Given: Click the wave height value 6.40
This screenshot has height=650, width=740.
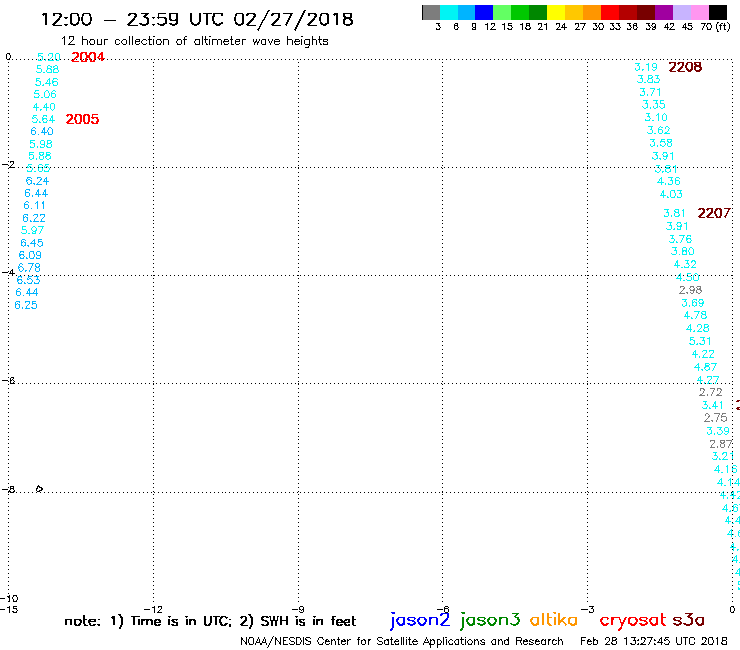Looking at the screenshot, I should click(42, 132).
